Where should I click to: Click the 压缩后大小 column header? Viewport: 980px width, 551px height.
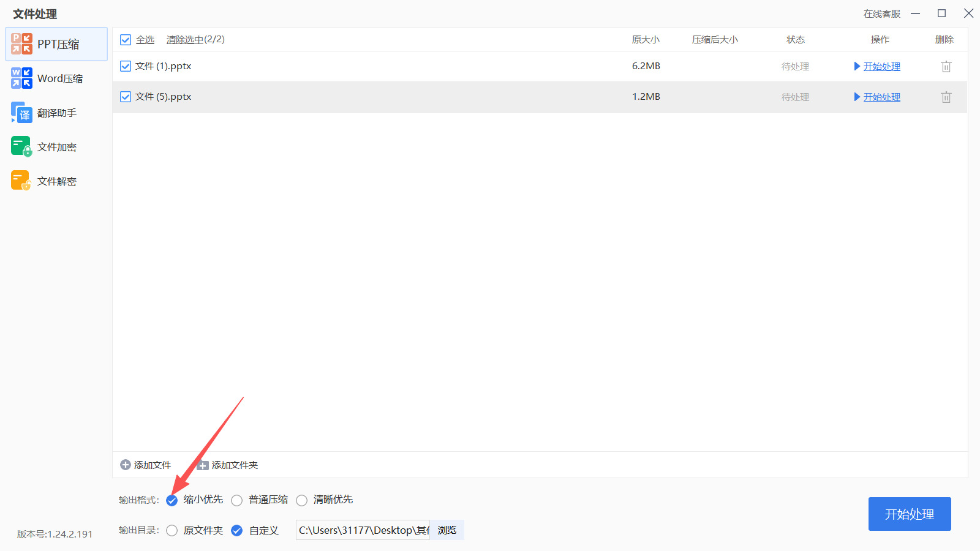tap(715, 40)
